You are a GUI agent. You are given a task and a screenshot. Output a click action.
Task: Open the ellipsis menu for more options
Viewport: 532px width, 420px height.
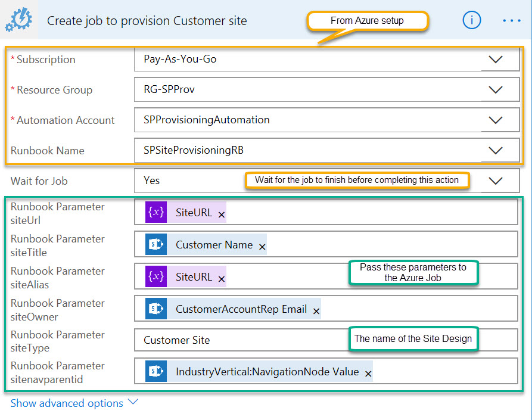511,20
